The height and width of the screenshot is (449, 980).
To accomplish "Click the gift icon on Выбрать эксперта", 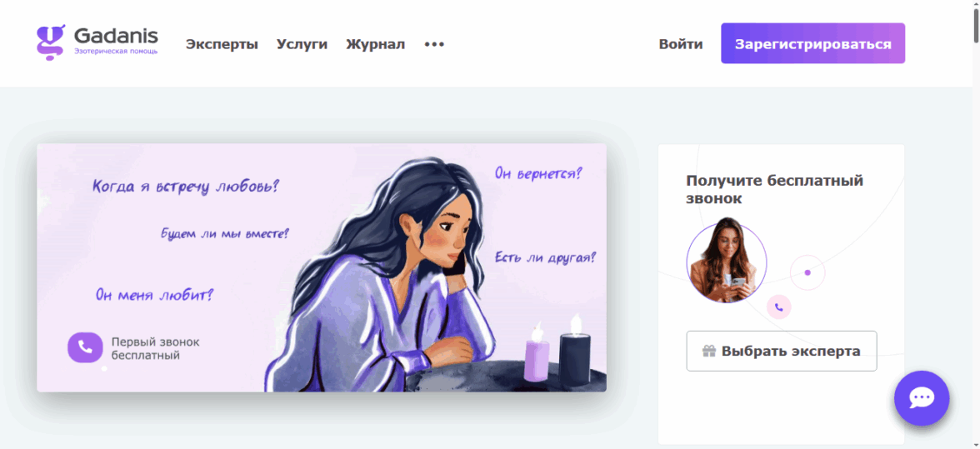I will (x=708, y=351).
